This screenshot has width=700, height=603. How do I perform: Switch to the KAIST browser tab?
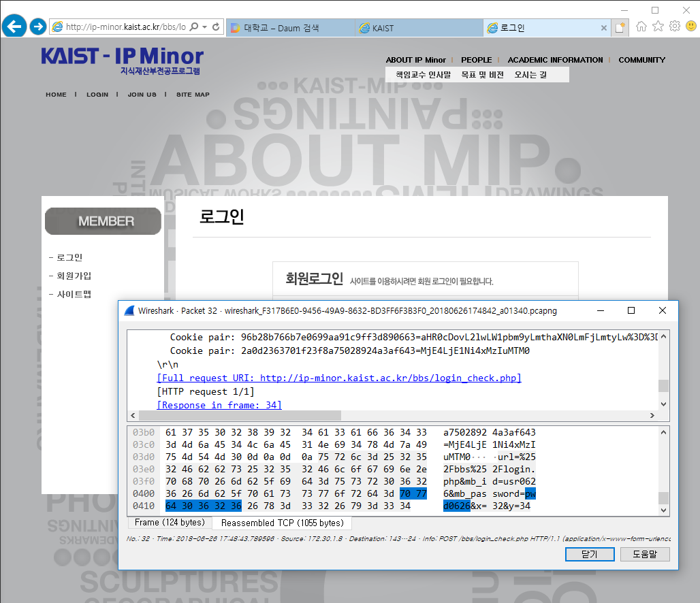pyautogui.click(x=419, y=28)
